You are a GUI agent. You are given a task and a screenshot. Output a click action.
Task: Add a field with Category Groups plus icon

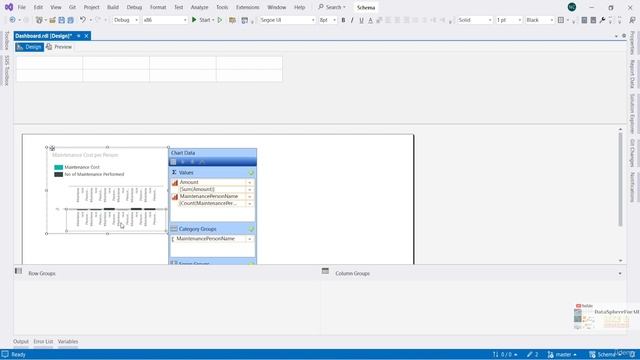tap(251, 229)
